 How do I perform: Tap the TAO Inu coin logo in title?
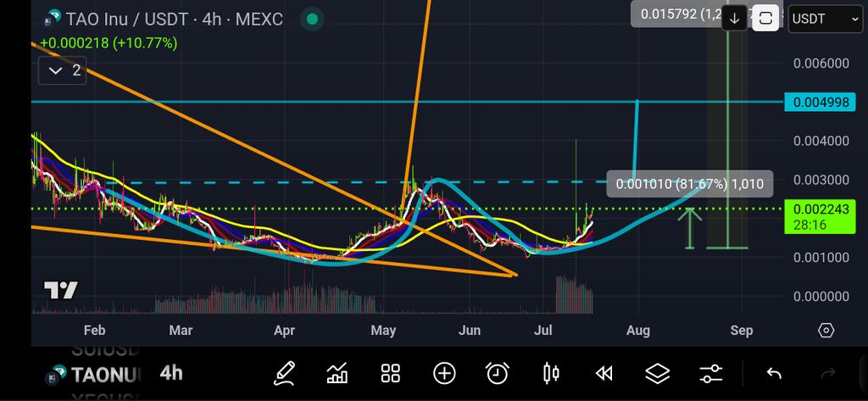click(x=53, y=19)
